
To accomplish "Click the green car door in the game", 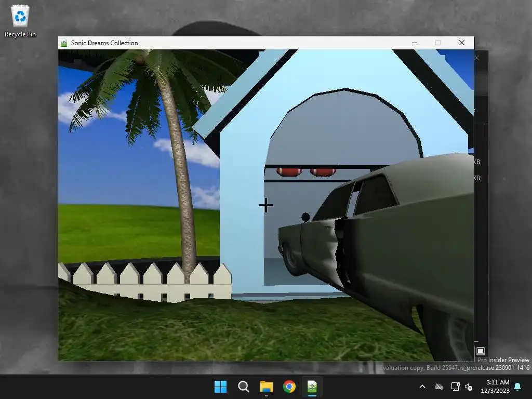I will [x=320, y=250].
